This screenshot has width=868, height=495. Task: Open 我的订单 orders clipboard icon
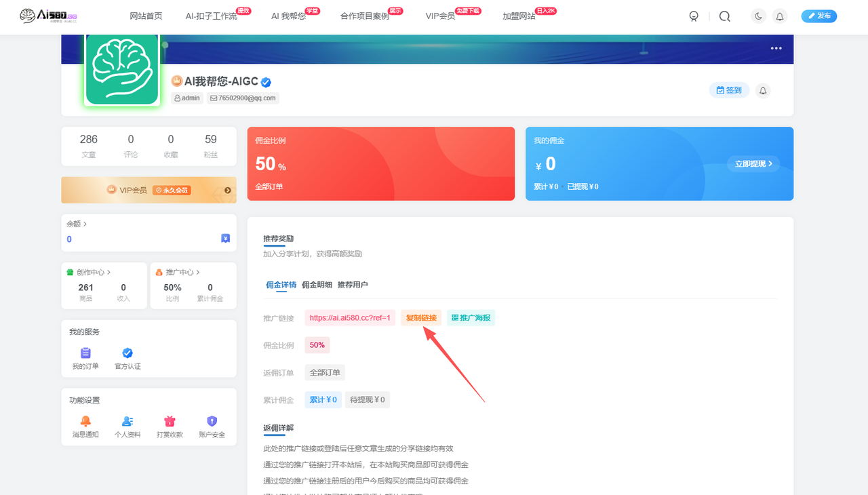[x=85, y=353]
